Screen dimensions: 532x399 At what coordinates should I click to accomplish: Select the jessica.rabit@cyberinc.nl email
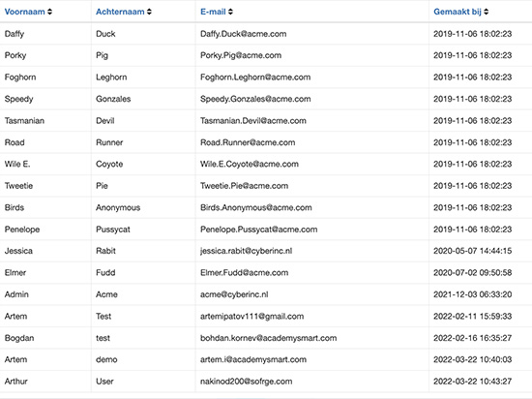click(247, 251)
